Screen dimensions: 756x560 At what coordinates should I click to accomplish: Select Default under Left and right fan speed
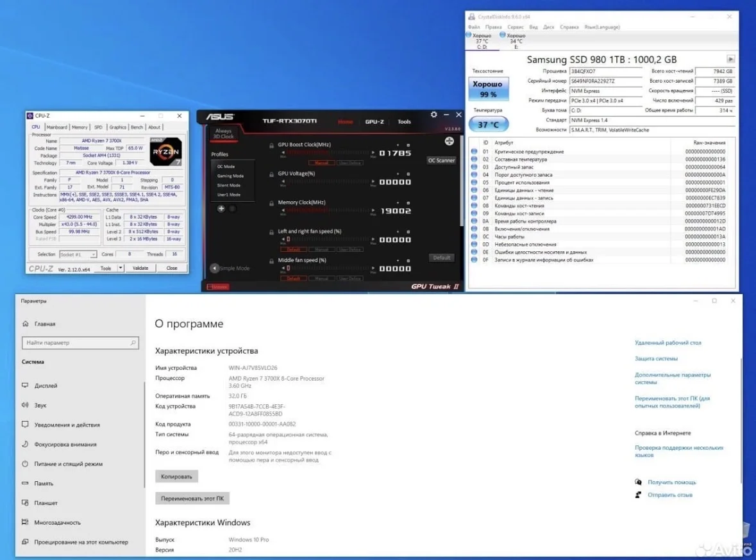(294, 250)
